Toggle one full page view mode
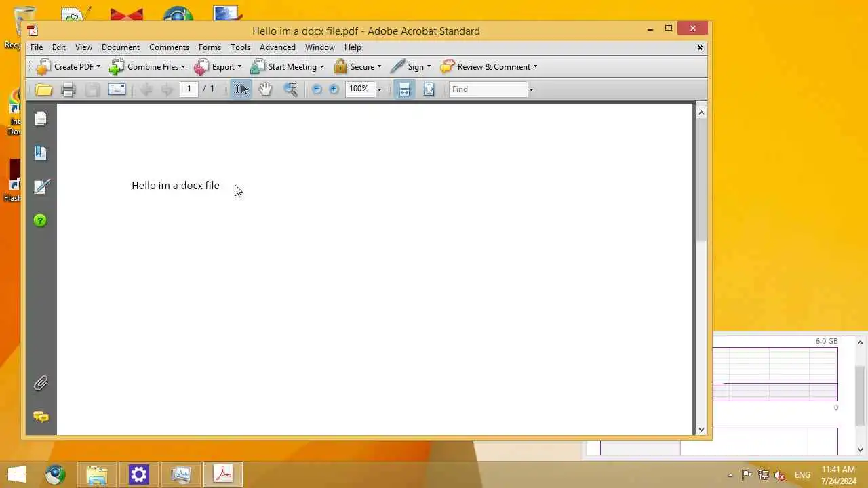Viewport: 868px width, 488px height. point(429,89)
